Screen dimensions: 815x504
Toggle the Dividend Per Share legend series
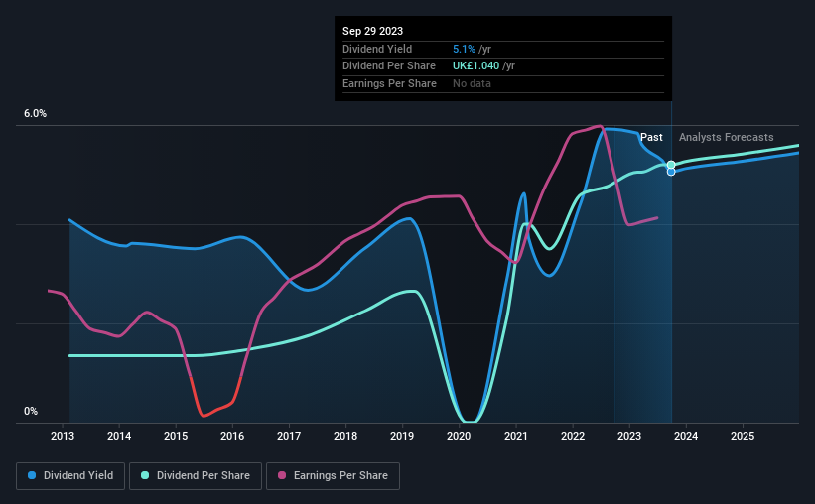click(x=196, y=476)
